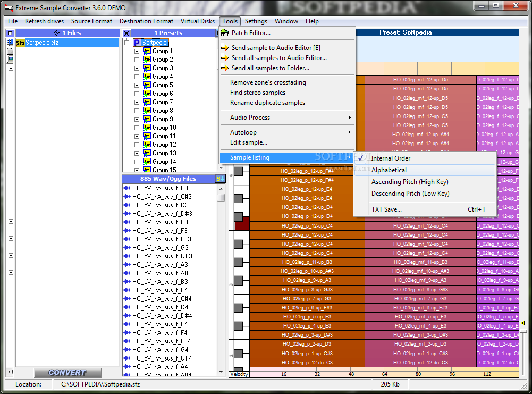The width and height of the screenshot is (532, 394).
Task: Click the computer icon in left sidebar
Action: pyautogui.click(x=10, y=60)
